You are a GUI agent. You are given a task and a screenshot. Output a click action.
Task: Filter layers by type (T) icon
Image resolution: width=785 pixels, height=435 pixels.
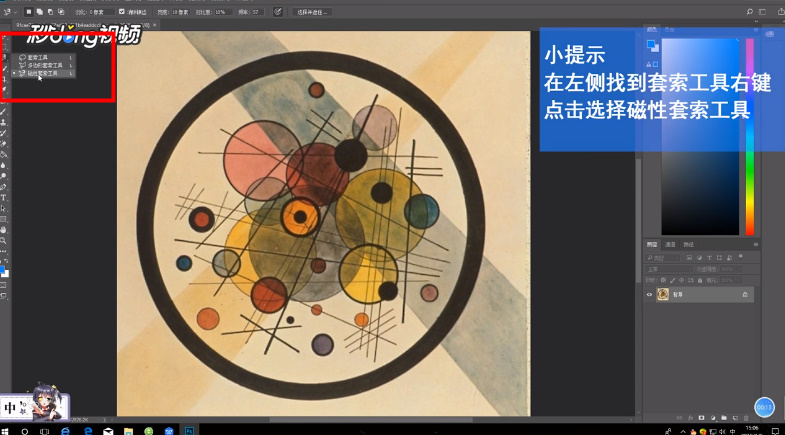[x=709, y=258]
